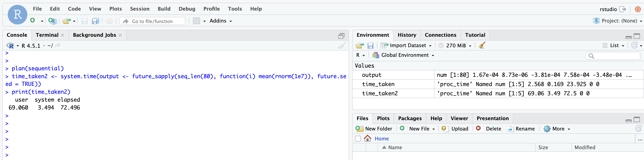The height and width of the screenshot is (160, 644).
Task: Clear environment objects with broom icon
Action: coord(482,45)
